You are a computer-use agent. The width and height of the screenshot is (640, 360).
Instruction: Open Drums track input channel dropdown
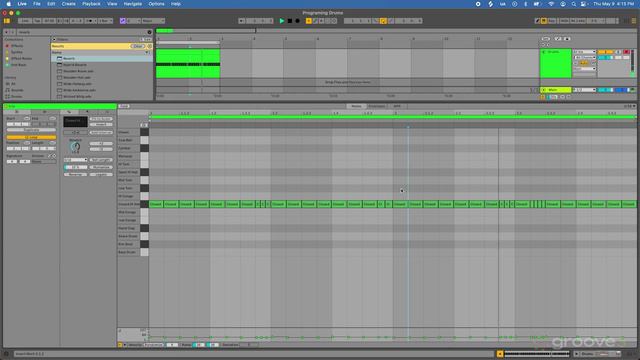coord(584,58)
